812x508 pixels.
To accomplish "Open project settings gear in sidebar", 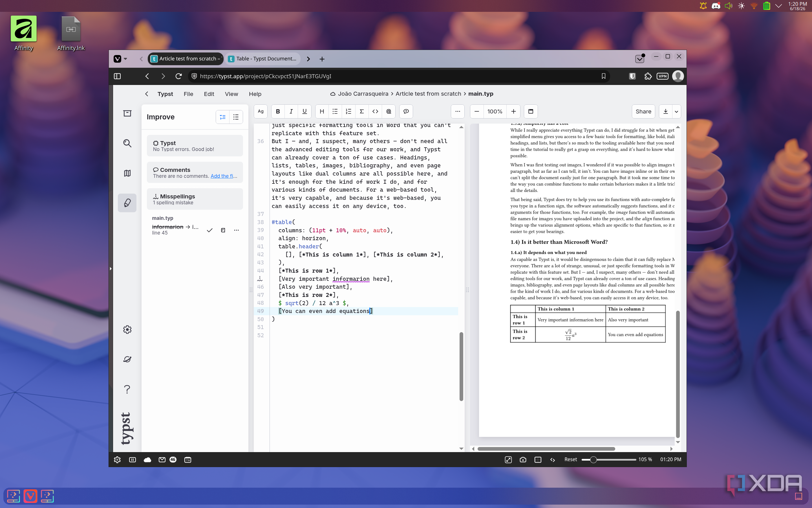I will pyautogui.click(x=127, y=330).
